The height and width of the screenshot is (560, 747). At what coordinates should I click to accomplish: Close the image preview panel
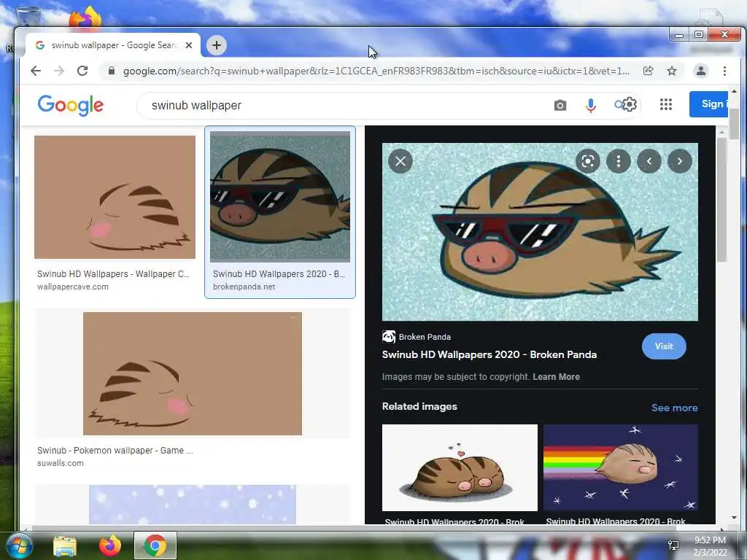point(400,161)
